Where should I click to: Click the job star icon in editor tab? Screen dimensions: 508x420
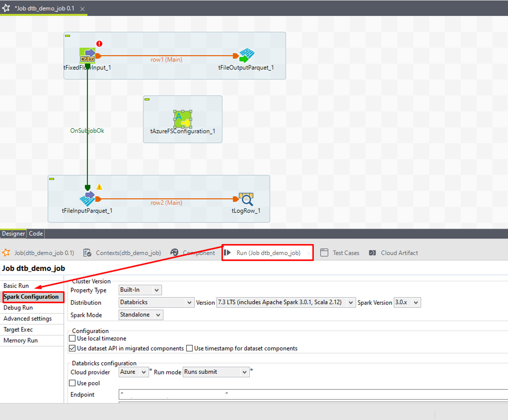point(6,8)
